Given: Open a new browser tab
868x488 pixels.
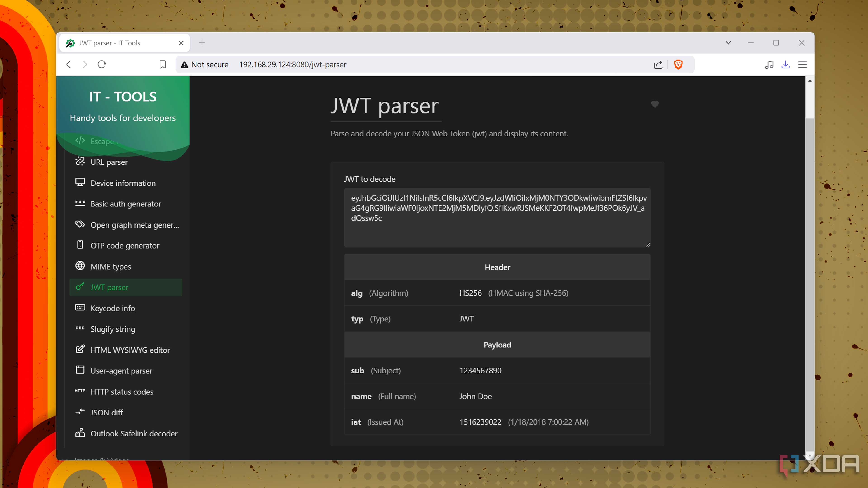Looking at the screenshot, I should 202,43.
